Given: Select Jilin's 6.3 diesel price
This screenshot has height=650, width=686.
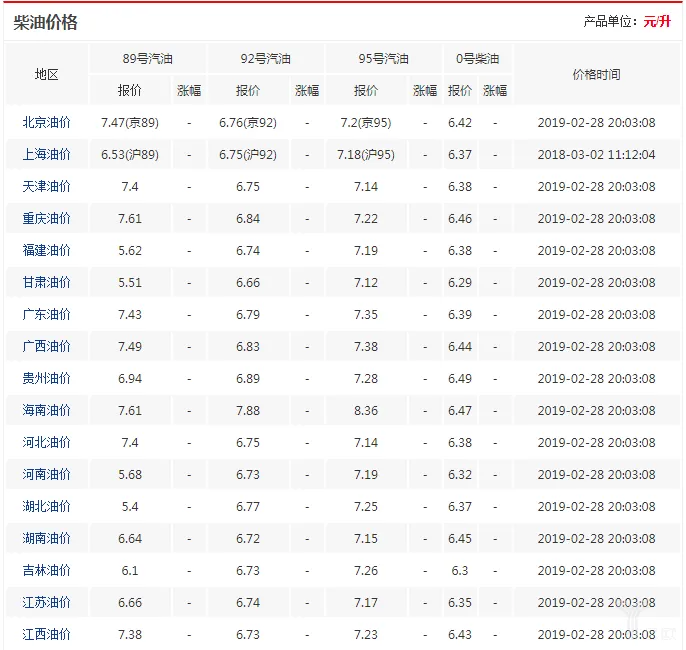Looking at the screenshot, I should point(460,570).
